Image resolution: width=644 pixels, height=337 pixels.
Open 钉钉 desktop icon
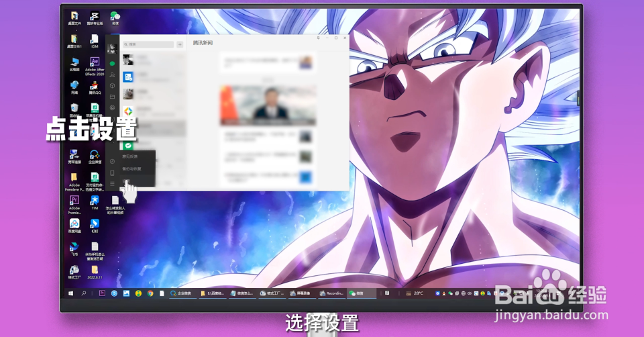pos(95,226)
